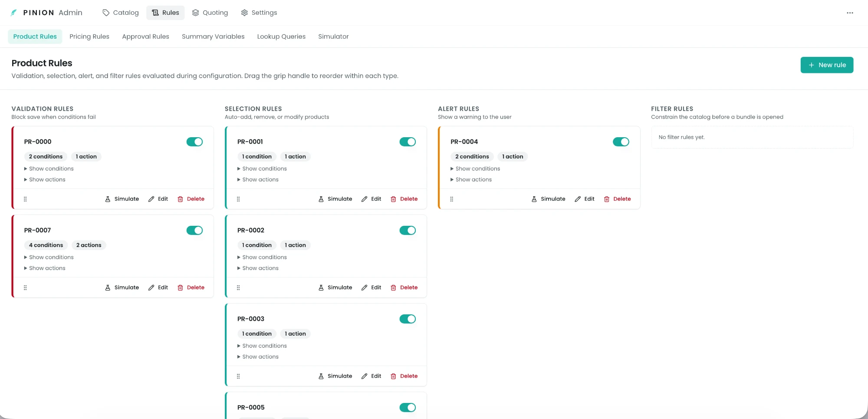Toggle rule PR-0001 off
The image size is (868, 419).
tap(408, 142)
